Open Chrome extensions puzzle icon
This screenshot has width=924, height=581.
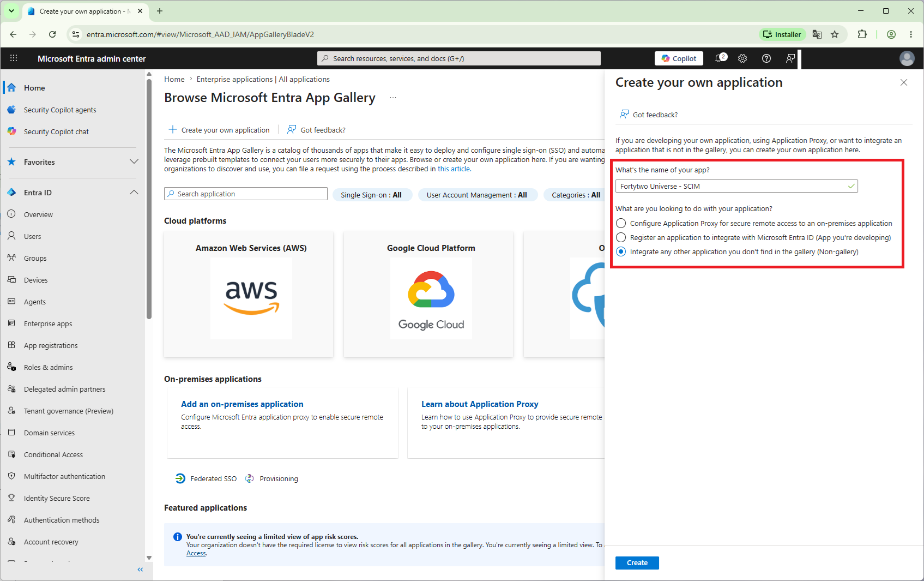[862, 34]
